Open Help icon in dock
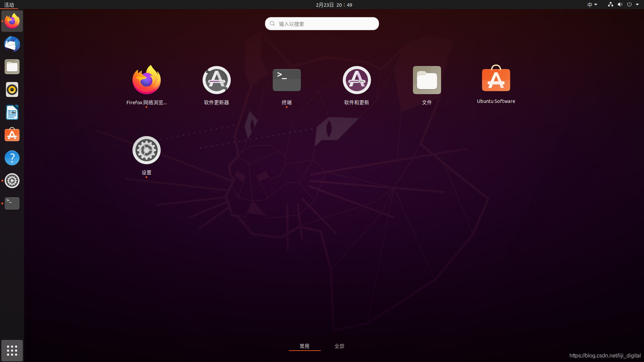 coord(12,158)
